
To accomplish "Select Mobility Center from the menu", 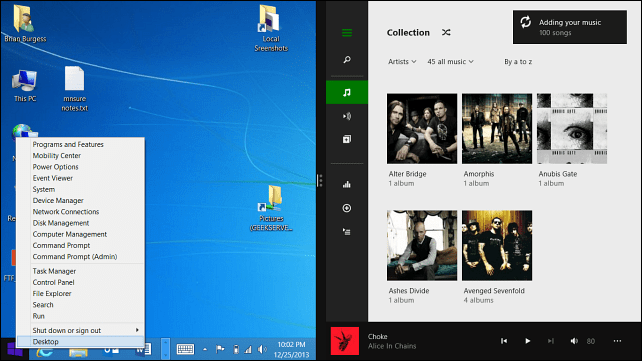I will 80,156.
